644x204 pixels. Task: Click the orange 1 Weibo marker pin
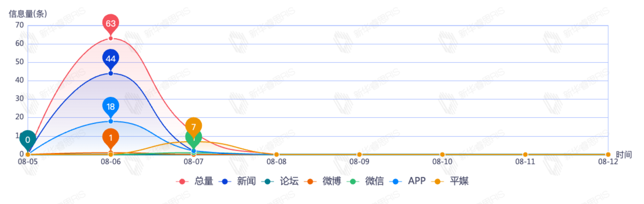[x=111, y=138]
